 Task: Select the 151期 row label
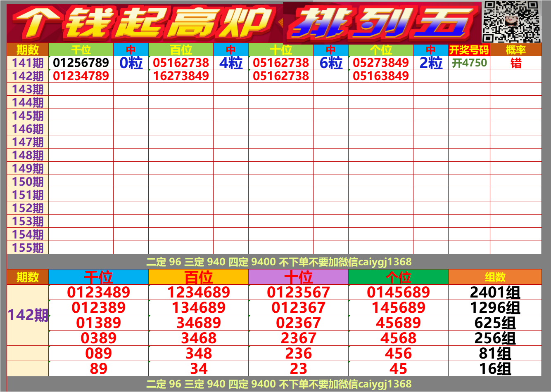28,195
